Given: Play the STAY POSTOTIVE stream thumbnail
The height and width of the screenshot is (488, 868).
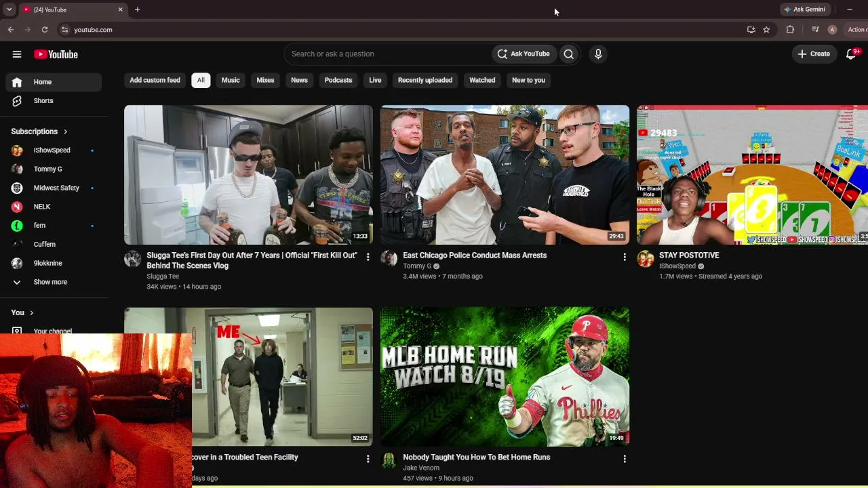Looking at the screenshot, I should tap(752, 175).
